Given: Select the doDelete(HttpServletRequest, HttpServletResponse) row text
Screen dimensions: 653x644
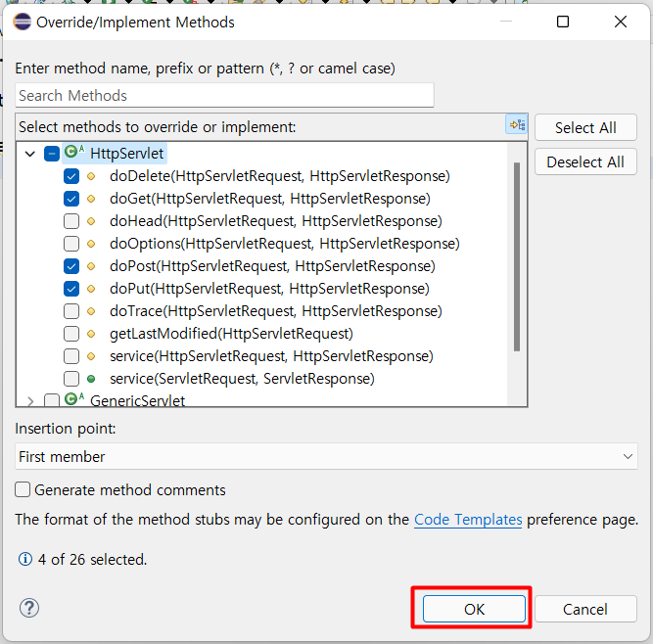Looking at the screenshot, I should click(x=280, y=176).
